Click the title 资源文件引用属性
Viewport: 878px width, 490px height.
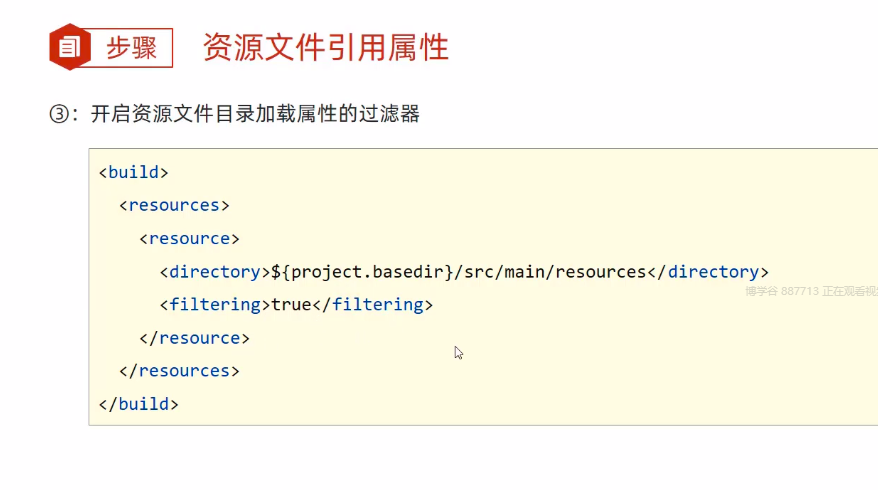coord(325,47)
